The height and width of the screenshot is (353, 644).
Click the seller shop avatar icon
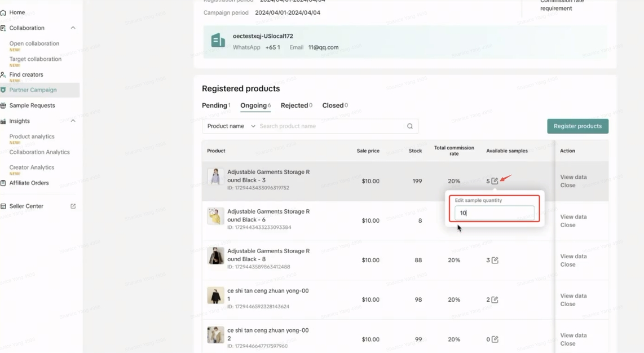point(218,41)
